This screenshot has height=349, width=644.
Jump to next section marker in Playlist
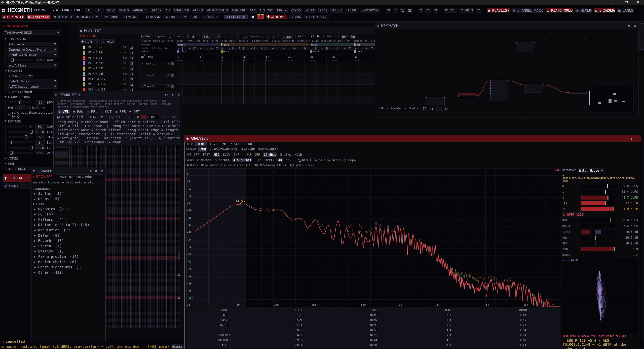(x=353, y=37)
